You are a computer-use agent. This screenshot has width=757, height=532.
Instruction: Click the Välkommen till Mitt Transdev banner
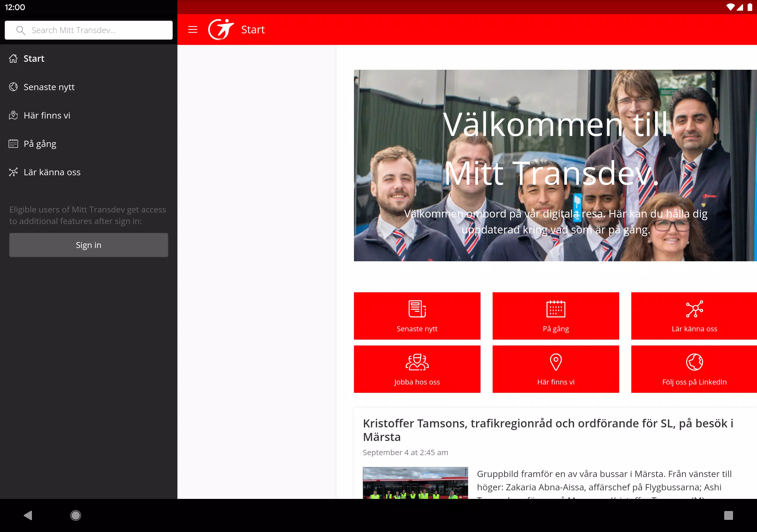pos(555,166)
